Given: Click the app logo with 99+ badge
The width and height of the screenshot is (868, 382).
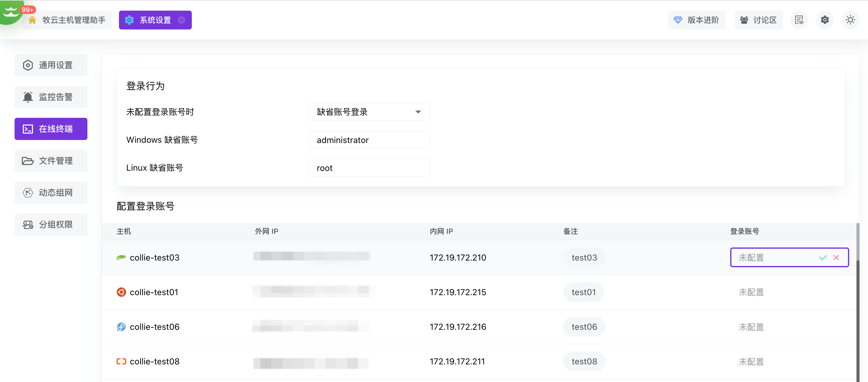Looking at the screenshot, I should pyautogui.click(x=11, y=12).
